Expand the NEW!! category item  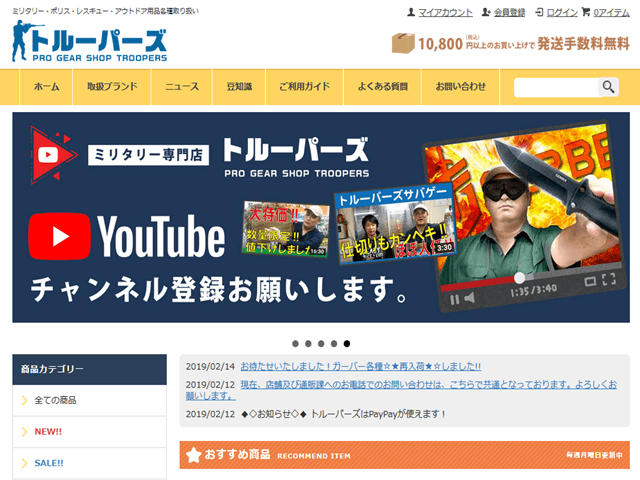click(89, 432)
